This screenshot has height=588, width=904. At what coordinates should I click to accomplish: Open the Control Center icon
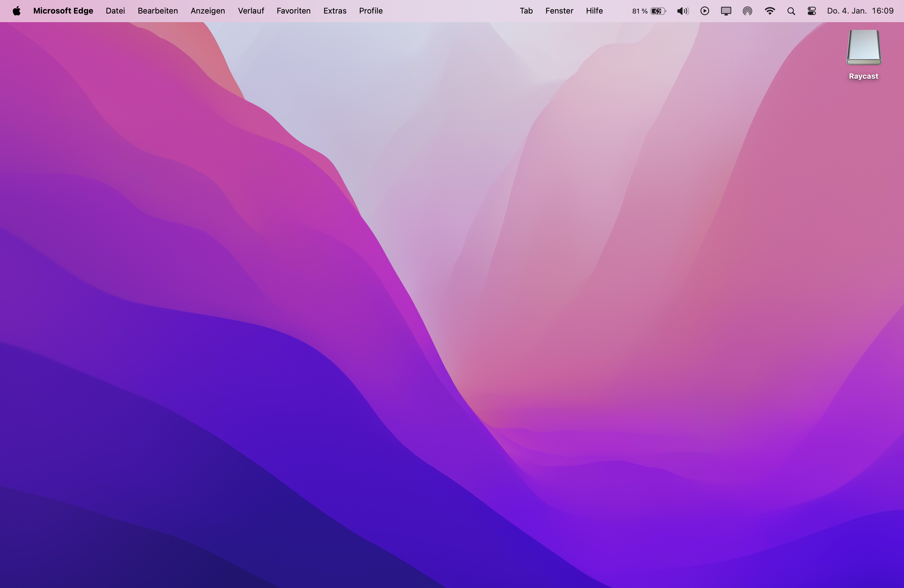[x=812, y=11]
